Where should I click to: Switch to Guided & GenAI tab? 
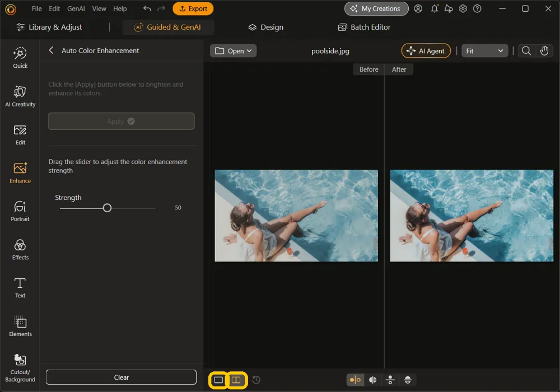pyautogui.click(x=167, y=27)
